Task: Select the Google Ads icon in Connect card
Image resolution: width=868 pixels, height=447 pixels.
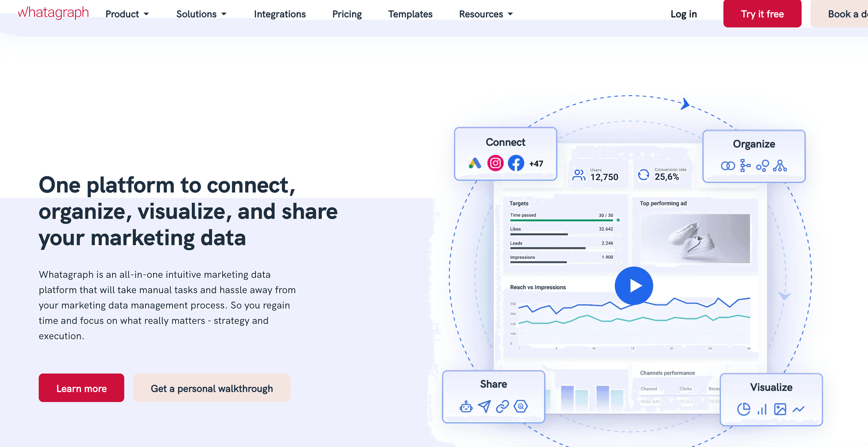Action: click(474, 163)
